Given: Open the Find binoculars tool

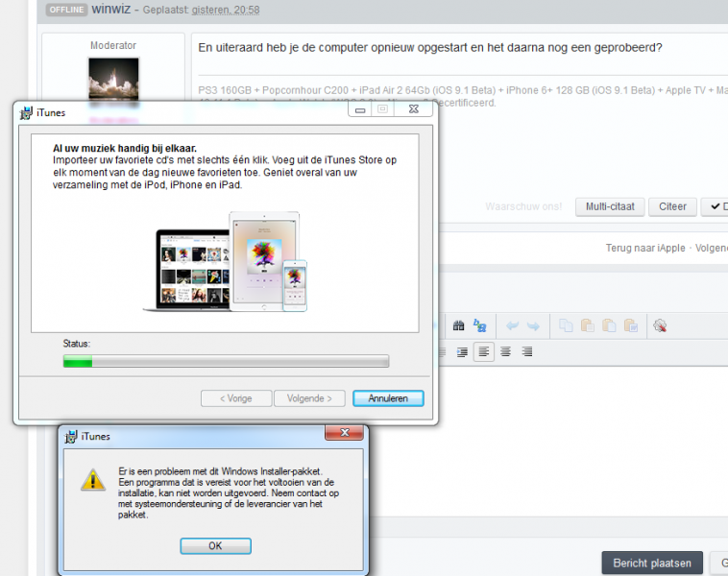Looking at the screenshot, I should pyautogui.click(x=459, y=325).
